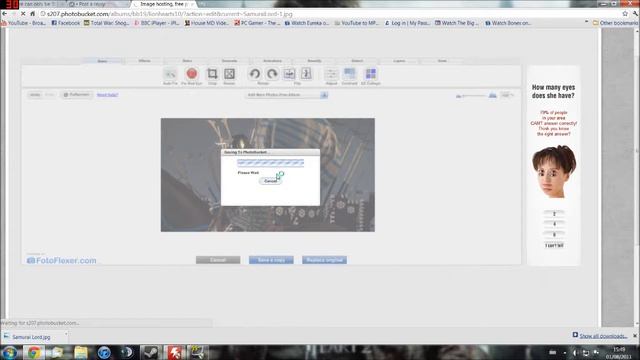Click Show all downloads link

pyautogui.click(x=603, y=336)
